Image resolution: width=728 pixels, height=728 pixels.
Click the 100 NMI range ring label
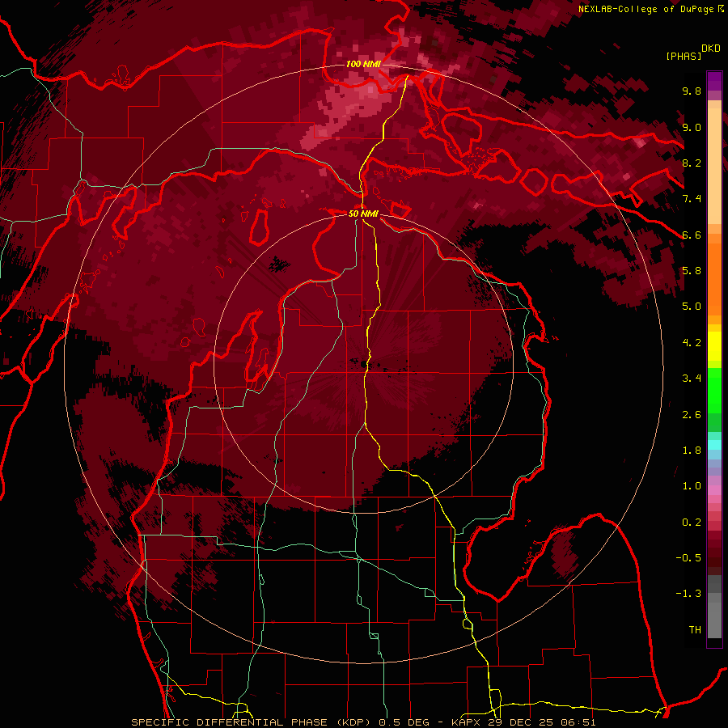pos(363,64)
